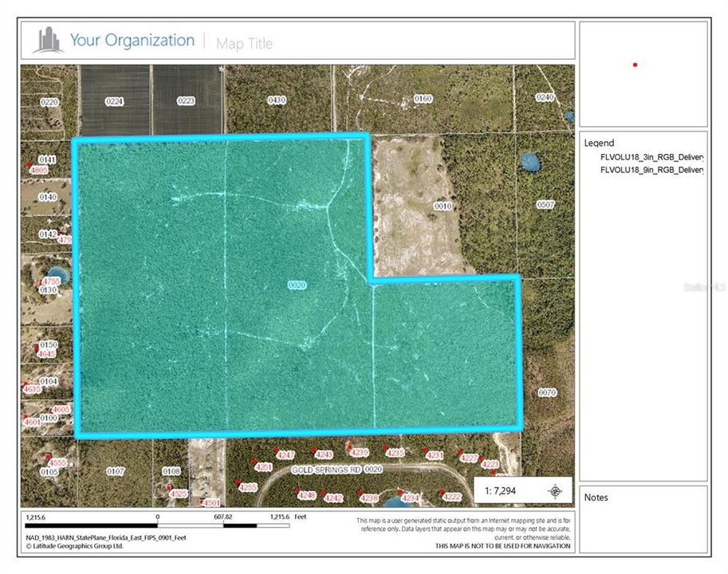Screen dimensions: 728x574
Task: Toggle the FLVOLU18_9in_RGB_Delivery layer
Action: 650,169
